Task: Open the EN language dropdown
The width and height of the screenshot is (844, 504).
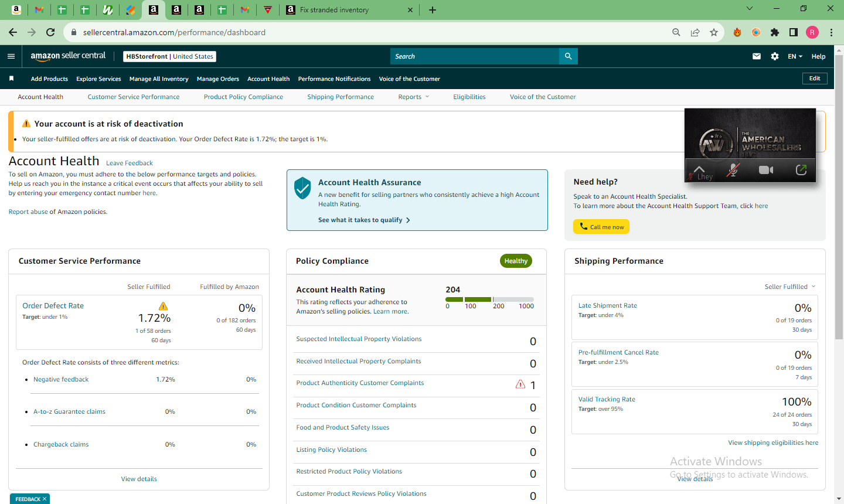Action: pos(795,56)
